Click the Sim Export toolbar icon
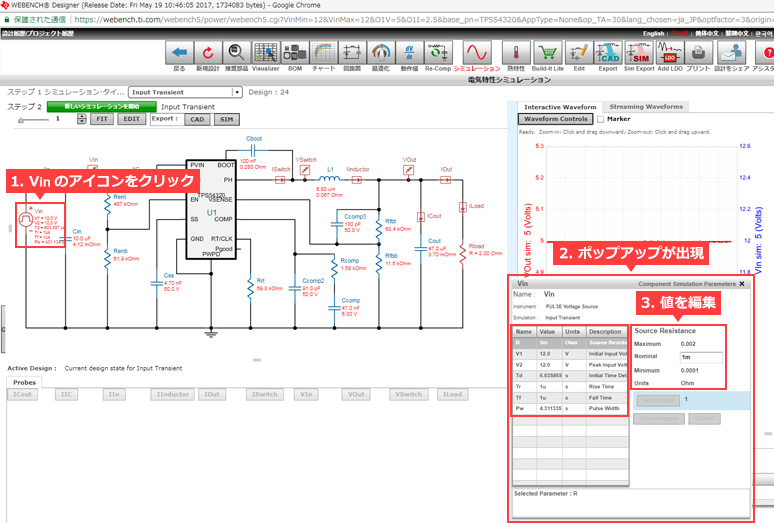Screen dimensions: 774x523 [x=639, y=53]
